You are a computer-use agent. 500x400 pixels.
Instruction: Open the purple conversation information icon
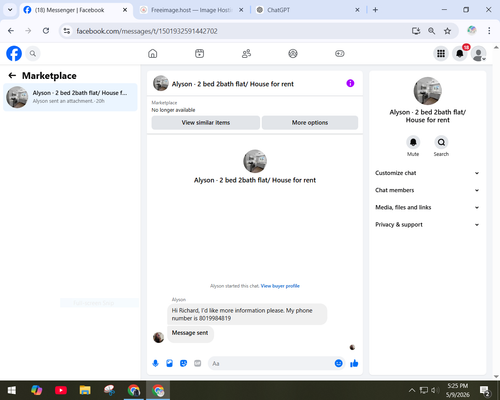click(x=350, y=83)
